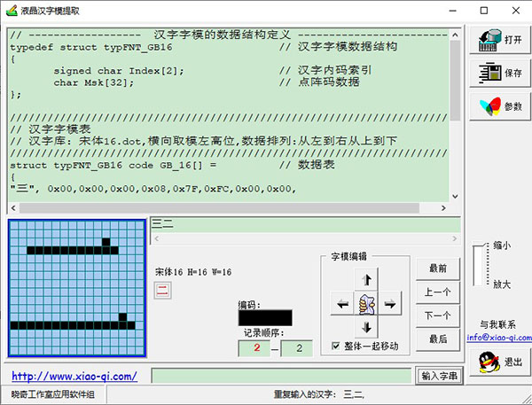Click the 退出 (Exit) penguin button
The height and width of the screenshot is (405, 532).
coord(499,362)
